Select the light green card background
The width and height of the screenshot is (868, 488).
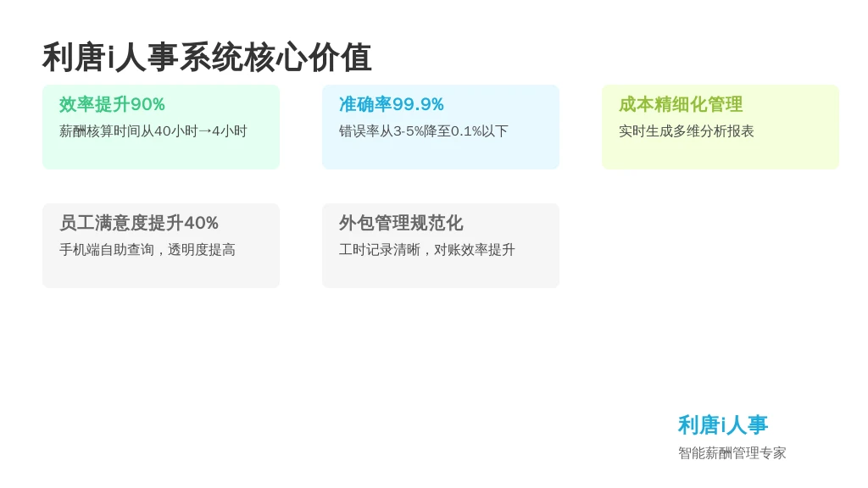point(161,155)
